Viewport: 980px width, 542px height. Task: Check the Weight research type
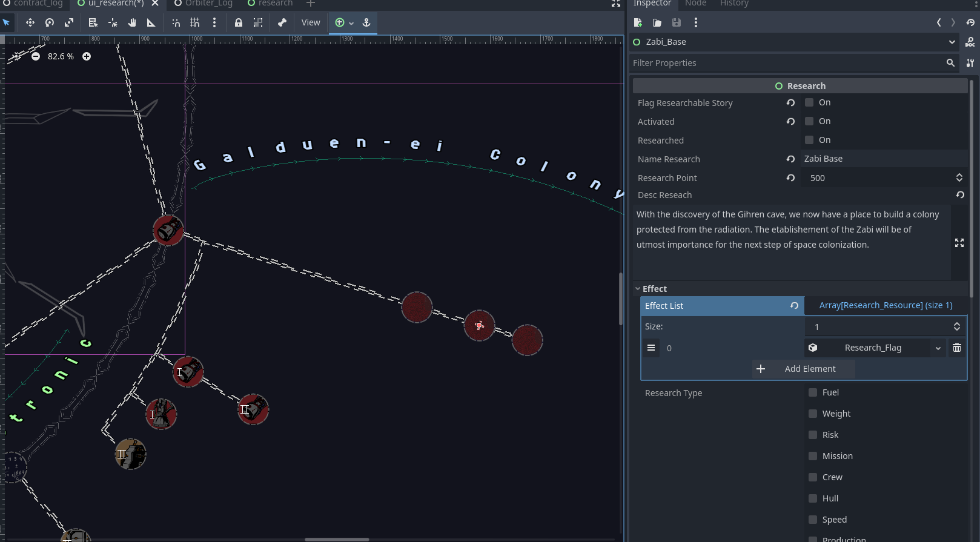pos(813,414)
